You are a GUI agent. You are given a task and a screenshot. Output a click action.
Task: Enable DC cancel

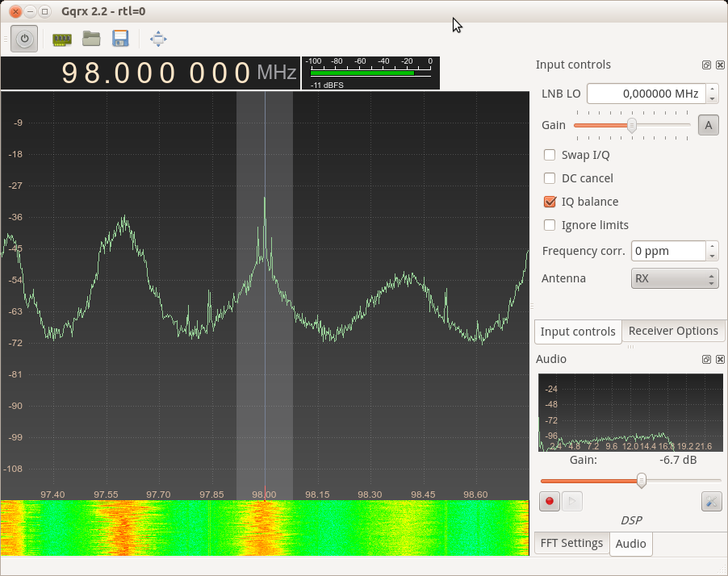point(550,178)
